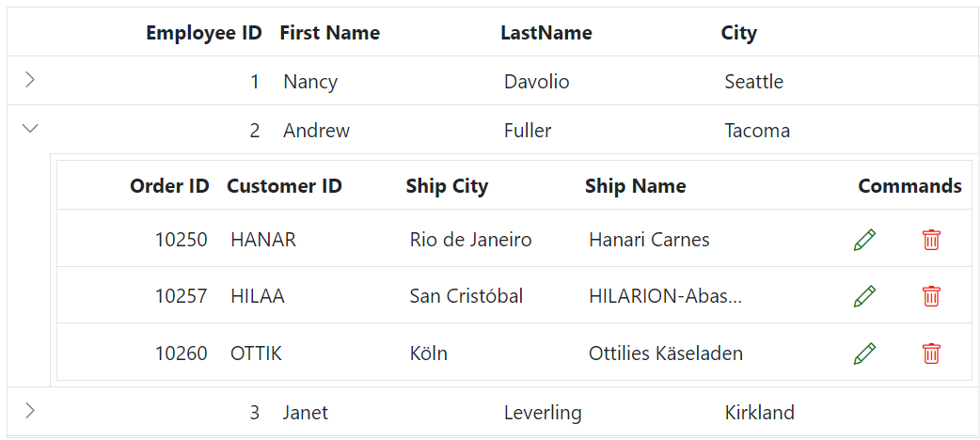Expand Janet Leverling's row details

30,411
